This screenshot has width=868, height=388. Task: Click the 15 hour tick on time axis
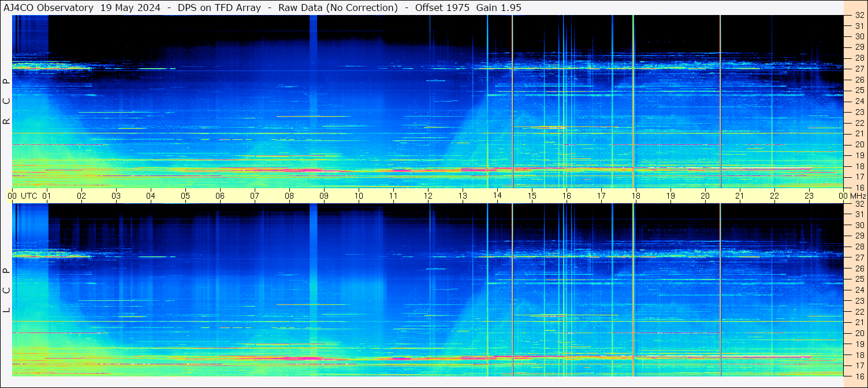point(532,196)
